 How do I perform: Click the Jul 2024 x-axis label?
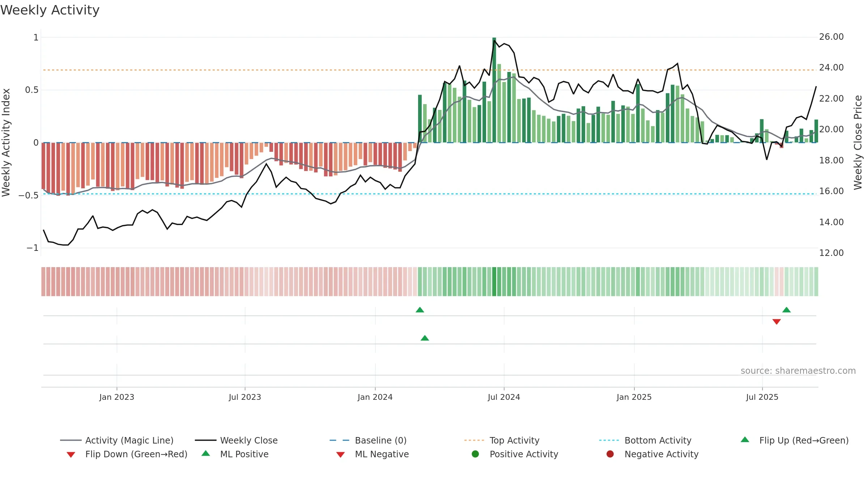point(504,397)
